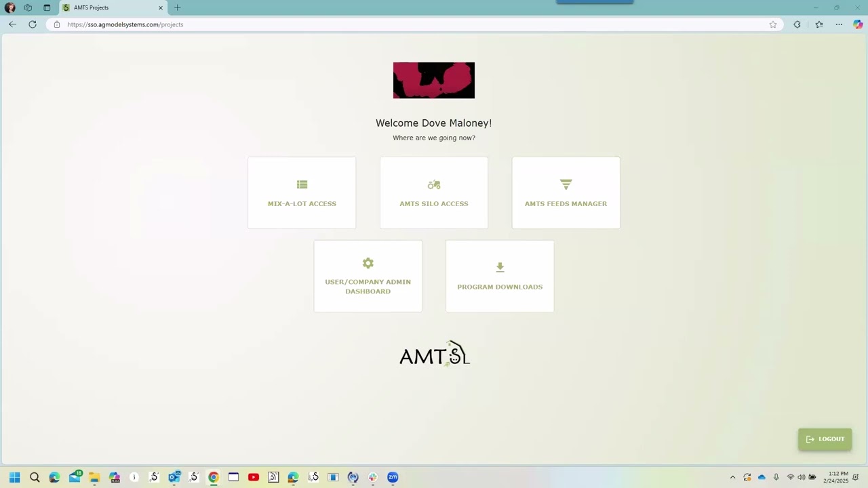Image resolution: width=868 pixels, height=488 pixels.
Task: Open the AMTS Silo Access tile
Action: (x=434, y=193)
